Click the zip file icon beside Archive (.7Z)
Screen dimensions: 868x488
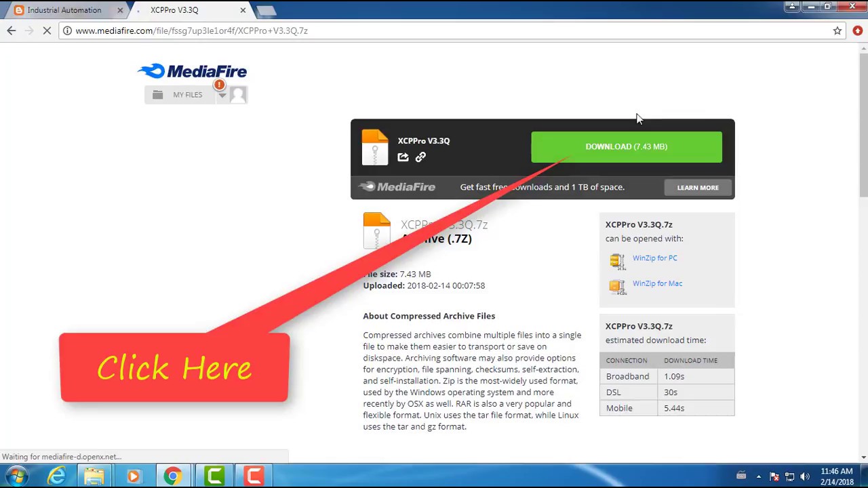click(x=377, y=231)
